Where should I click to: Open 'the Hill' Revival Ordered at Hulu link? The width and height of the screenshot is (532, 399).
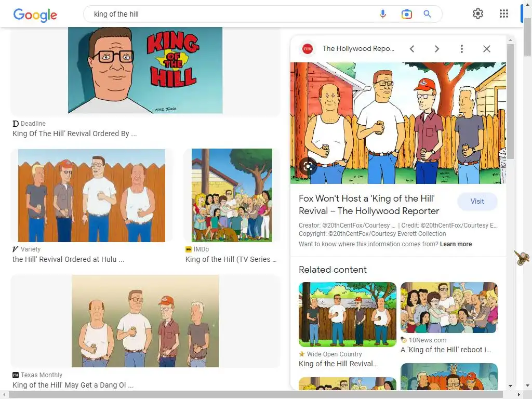[x=68, y=259]
